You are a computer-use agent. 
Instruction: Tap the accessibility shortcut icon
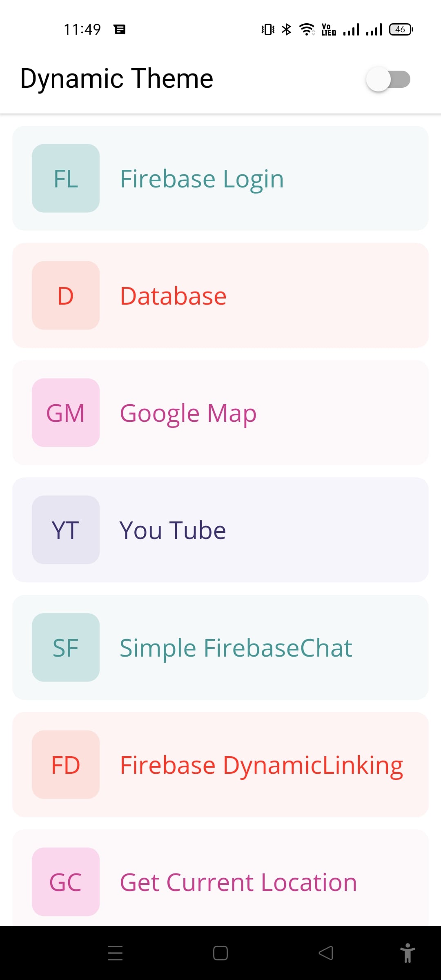pyautogui.click(x=407, y=953)
